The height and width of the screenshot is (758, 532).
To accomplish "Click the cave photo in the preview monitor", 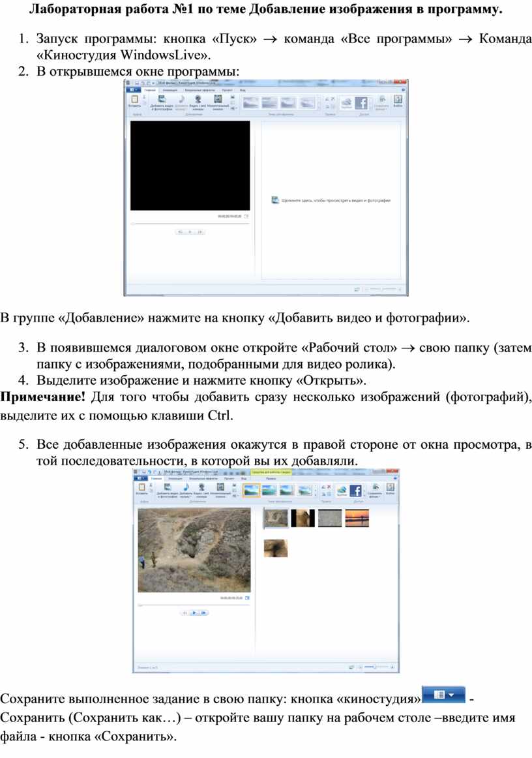I will point(194,550).
